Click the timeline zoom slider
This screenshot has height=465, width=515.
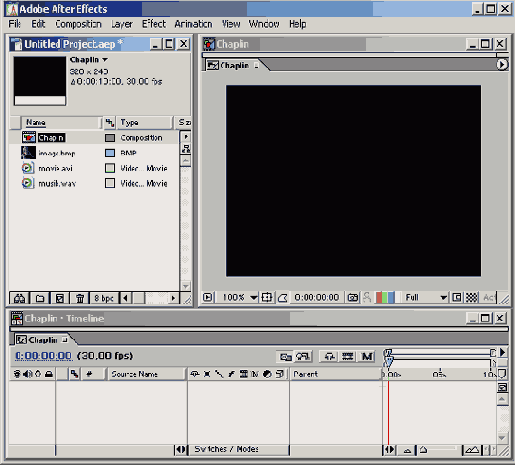point(439,450)
